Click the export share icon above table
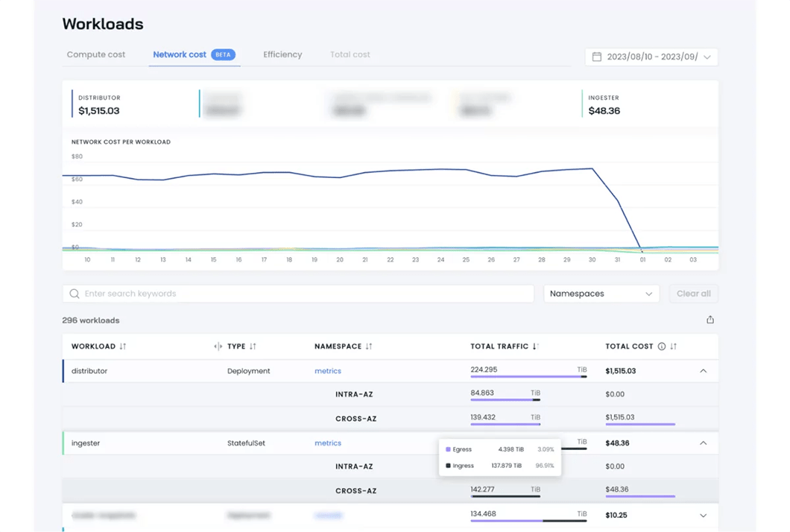The width and height of the screenshot is (790, 532). [710, 320]
